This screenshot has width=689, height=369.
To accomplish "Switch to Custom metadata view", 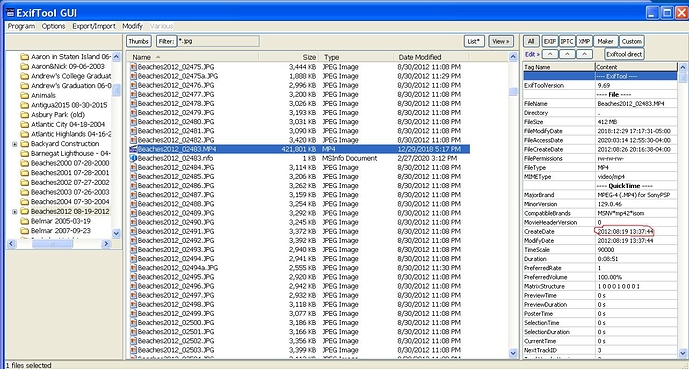I will 631,41.
